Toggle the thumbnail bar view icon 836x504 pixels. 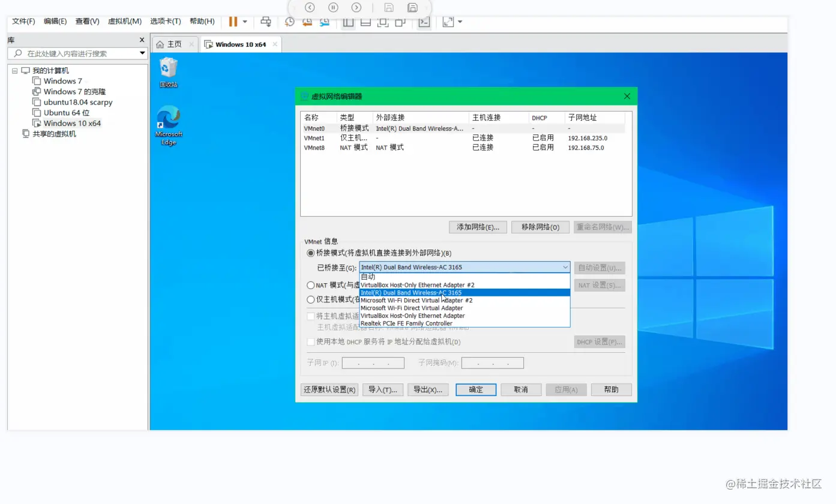365,22
